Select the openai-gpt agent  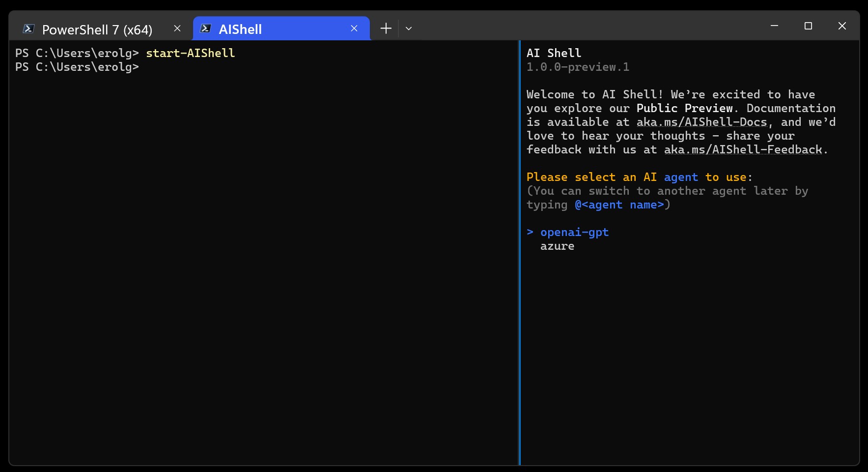click(x=574, y=232)
